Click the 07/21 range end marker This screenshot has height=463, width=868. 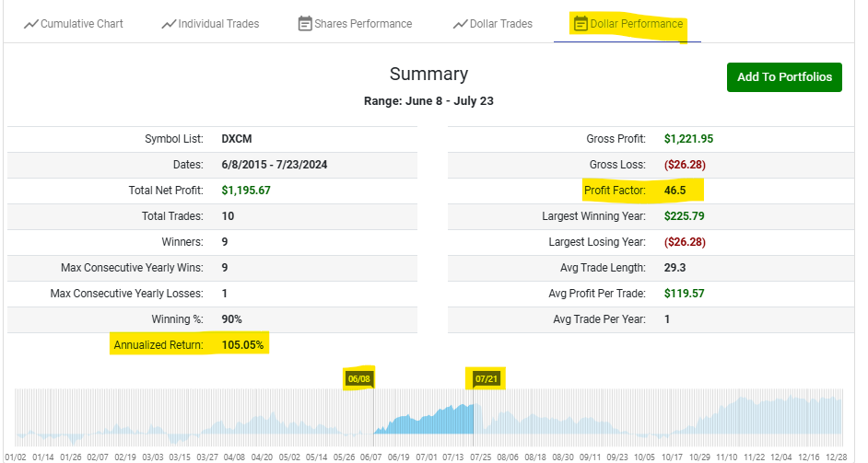pyautogui.click(x=486, y=378)
